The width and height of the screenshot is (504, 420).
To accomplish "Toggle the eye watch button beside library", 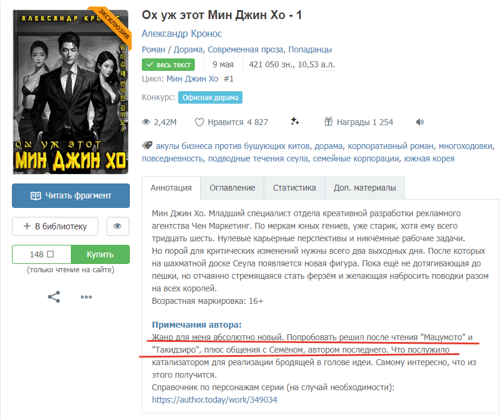I will tap(117, 226).
